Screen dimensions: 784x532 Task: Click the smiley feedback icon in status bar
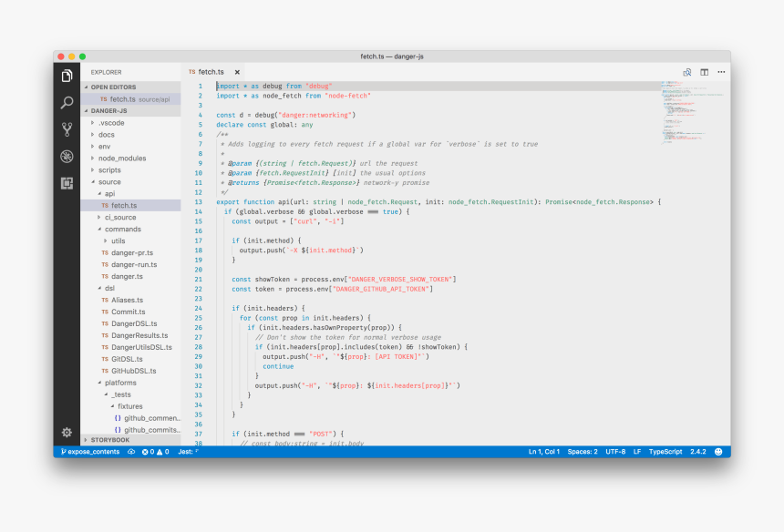(x=718, y=452)
